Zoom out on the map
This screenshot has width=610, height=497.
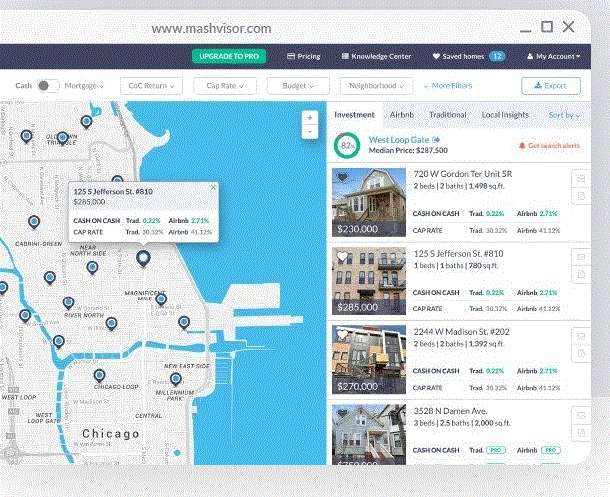click(310, 132)
